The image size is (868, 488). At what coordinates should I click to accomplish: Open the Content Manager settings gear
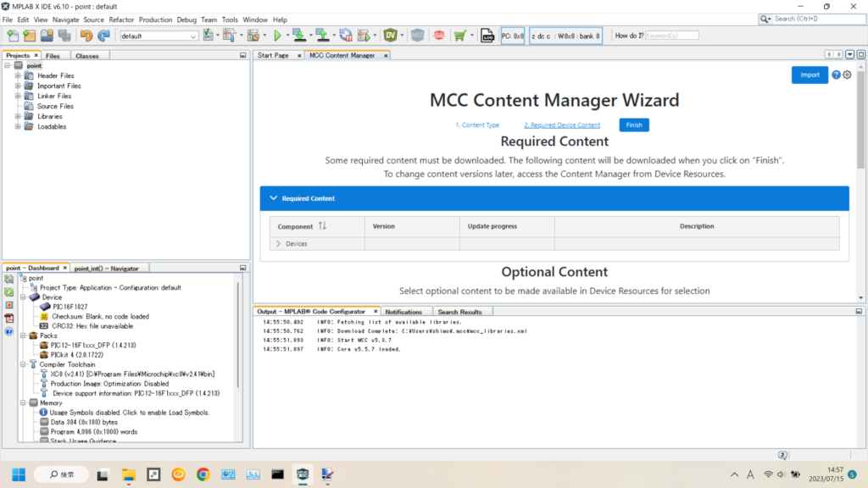point(847,75)
